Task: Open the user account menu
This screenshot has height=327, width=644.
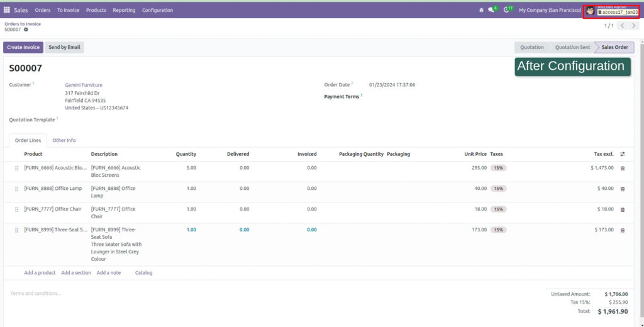Action: tap(611, 11)
